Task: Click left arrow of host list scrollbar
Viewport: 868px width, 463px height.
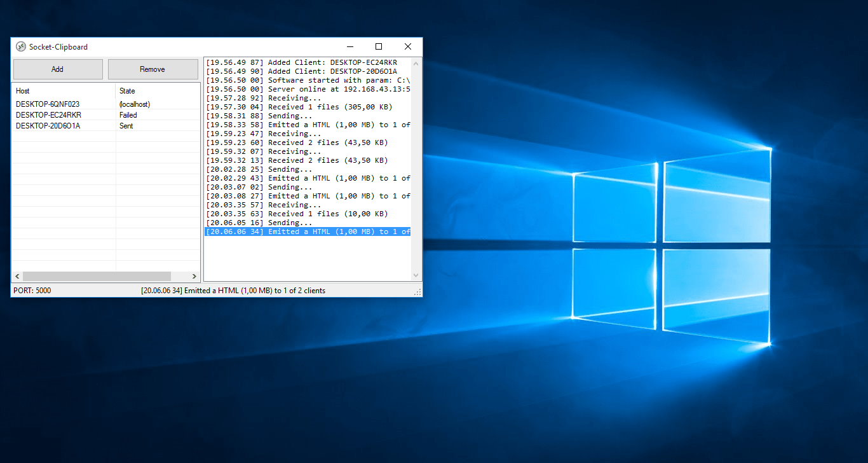Action: (17, 277)
